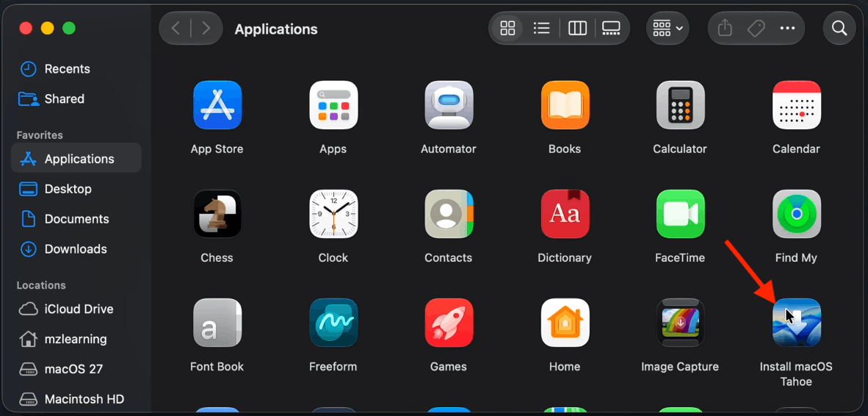The image size is (868, 416).
Task: Click the 'Calculator' name label
Action: pyautogui.click(x=680, y=149)
